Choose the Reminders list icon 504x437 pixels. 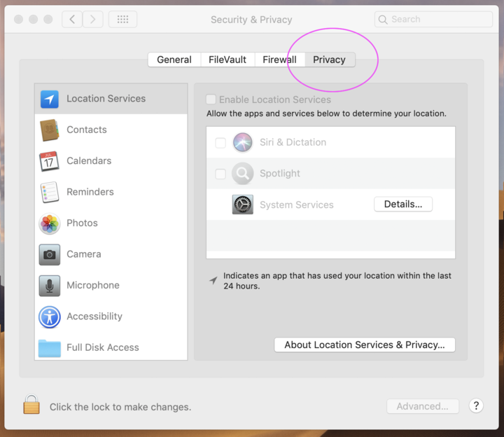point(49,192)
